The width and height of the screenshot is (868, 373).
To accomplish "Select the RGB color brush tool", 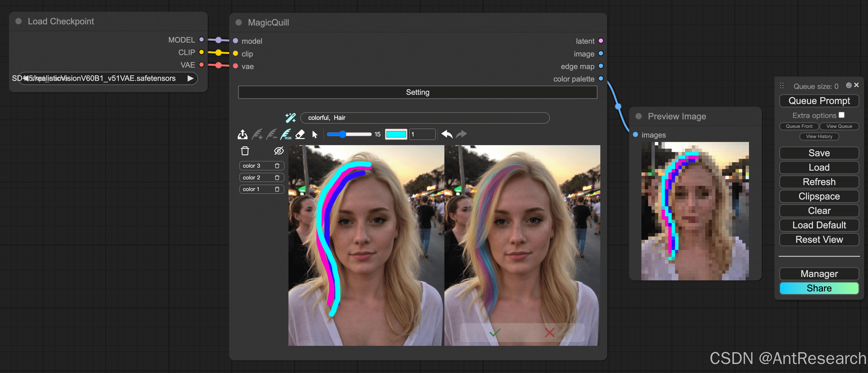I will click(x=286, y=134).
